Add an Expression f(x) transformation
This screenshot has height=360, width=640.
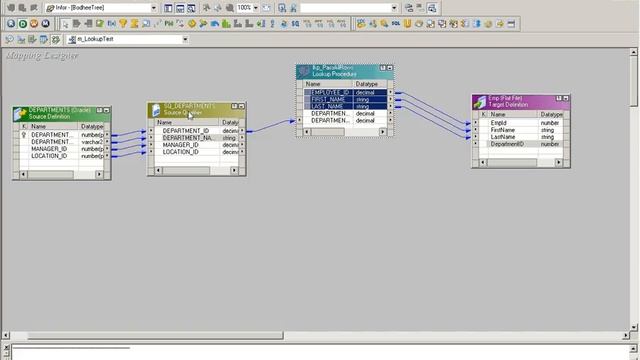111,24
